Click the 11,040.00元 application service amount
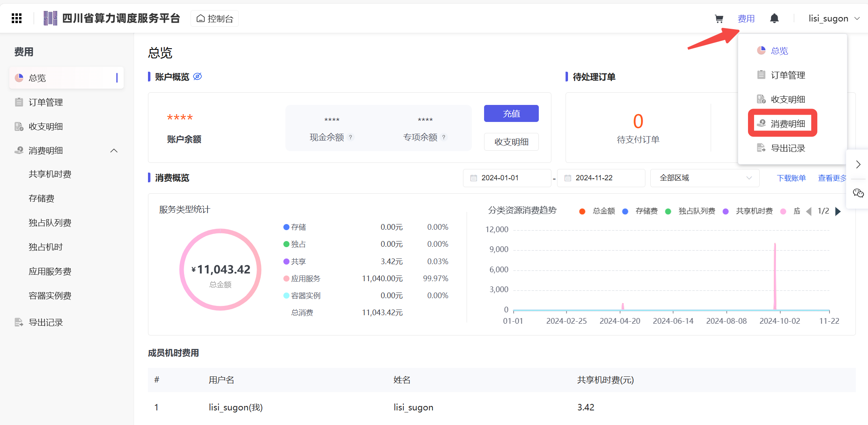Viewport: 868px width, 425px height. pyautogui.click(x=382, y=279)
